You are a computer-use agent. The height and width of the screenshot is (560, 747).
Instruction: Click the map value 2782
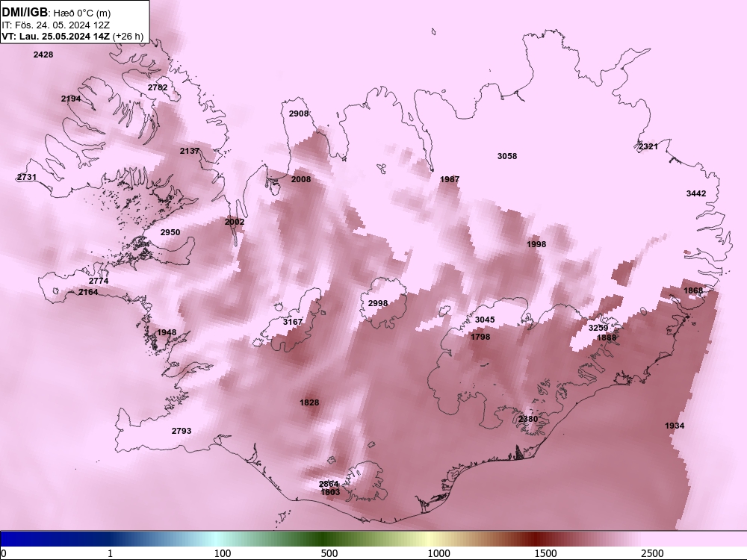point(158,87)
